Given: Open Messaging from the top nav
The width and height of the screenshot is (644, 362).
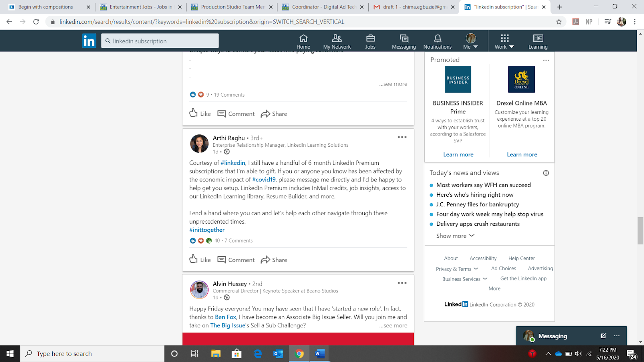Looking at the screenshot, I should tap(404, 41).
